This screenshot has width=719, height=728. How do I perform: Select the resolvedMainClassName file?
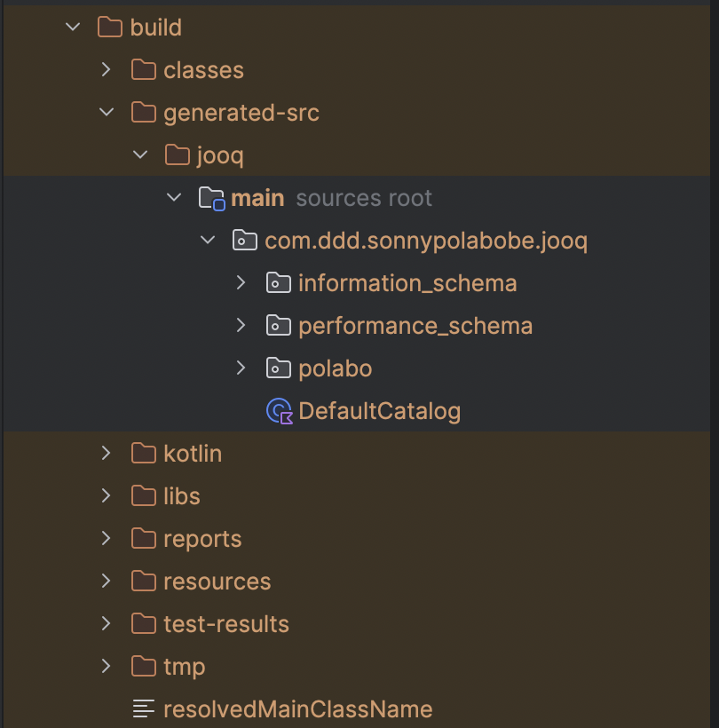(x=297, y=708)
